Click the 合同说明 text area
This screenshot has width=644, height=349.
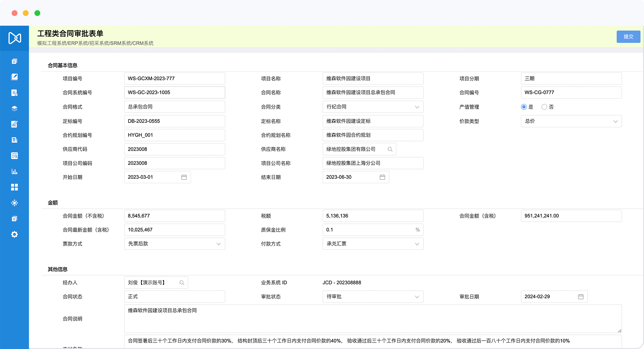tap(373, 319)
